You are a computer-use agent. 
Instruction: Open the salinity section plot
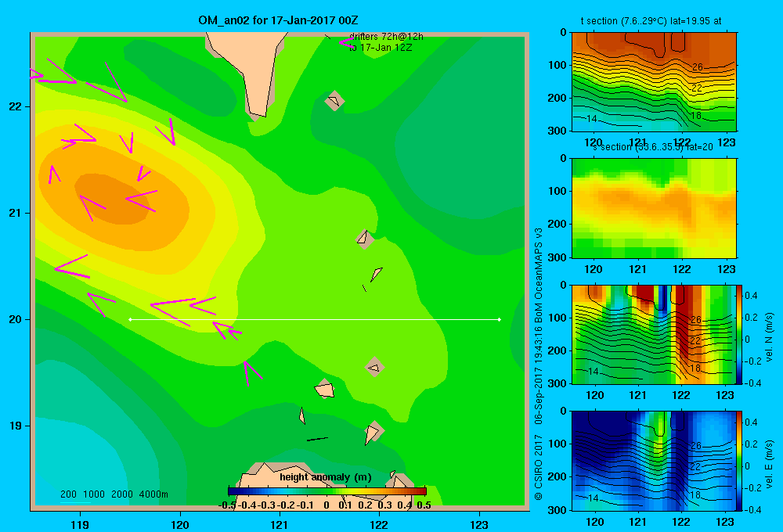tap(654, 208)
